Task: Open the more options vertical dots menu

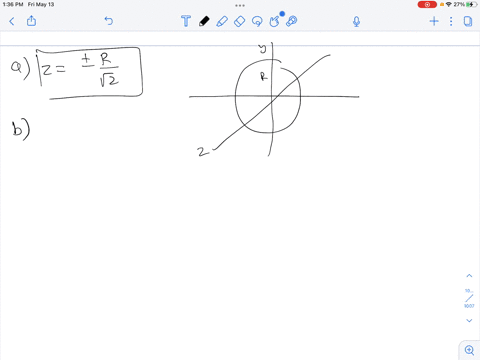Action: click(451, 21)
